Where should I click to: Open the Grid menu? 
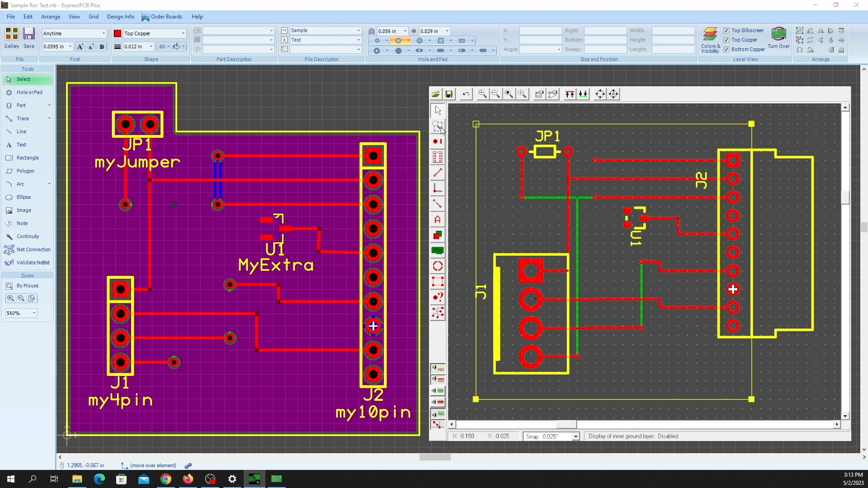pos(94,17)
